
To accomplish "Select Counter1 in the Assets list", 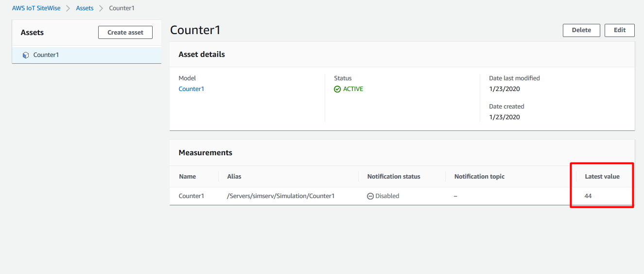I will [x=87, y=55].
